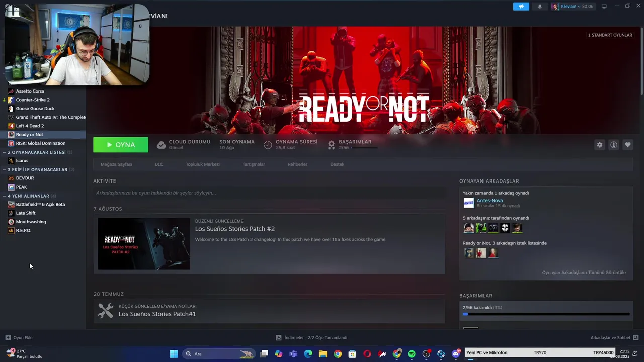Open the Rehberler tab
The height and width of the screenshot is (362, 644).
pyautogui.click(x=297, y=164)
